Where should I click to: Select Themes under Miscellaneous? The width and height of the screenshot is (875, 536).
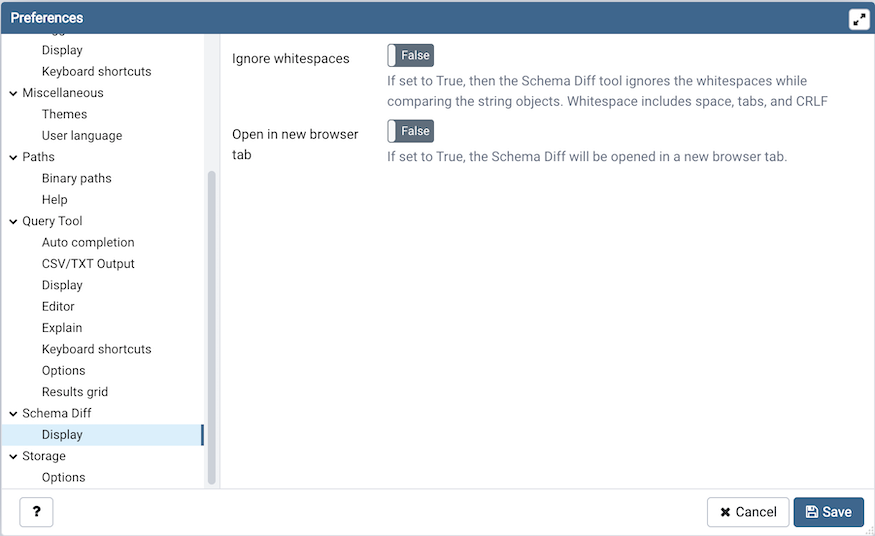click(64, 114)
